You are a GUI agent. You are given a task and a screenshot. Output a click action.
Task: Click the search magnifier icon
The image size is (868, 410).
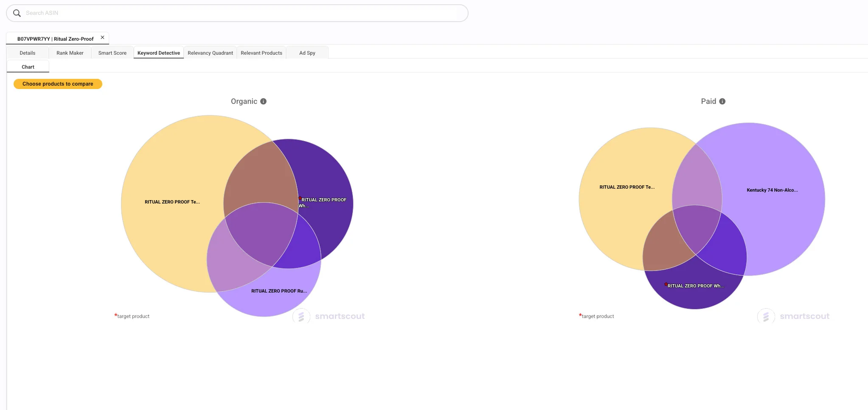coord(17,13)
